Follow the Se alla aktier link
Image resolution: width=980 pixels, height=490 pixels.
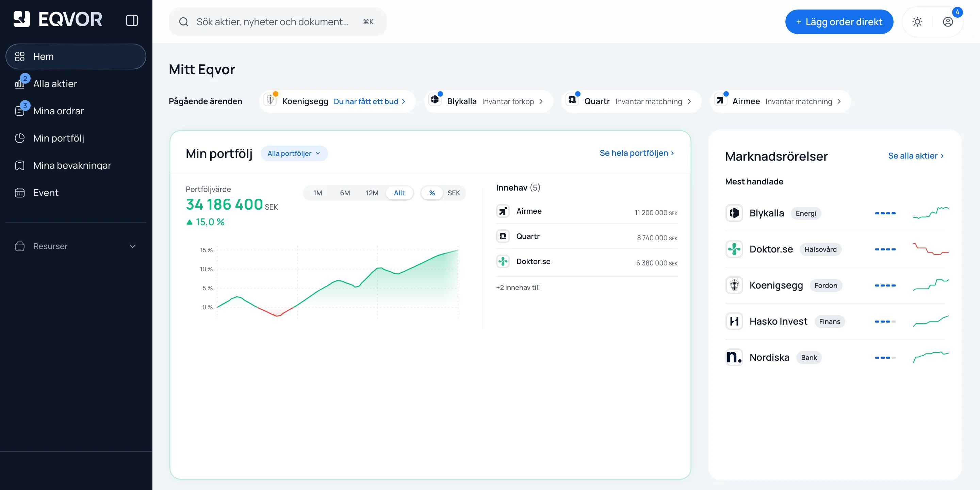916,156
